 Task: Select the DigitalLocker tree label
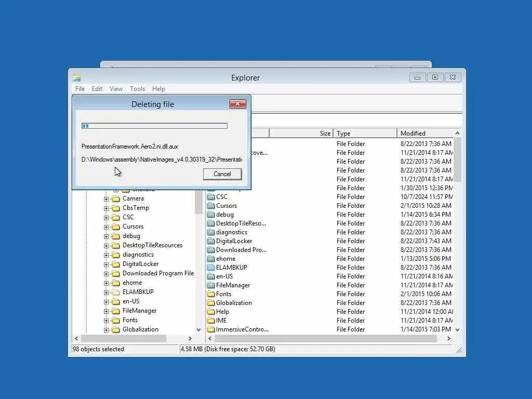[x=140, y=264]
